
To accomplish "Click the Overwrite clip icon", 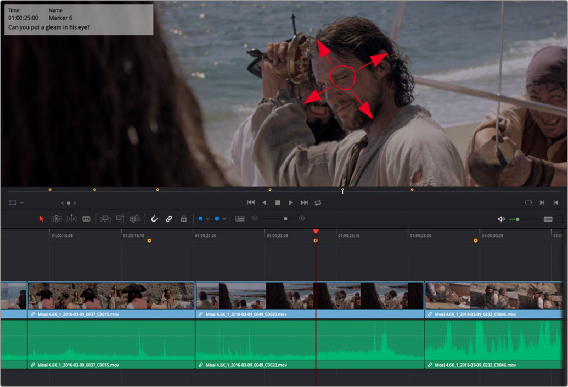I will pos(120,219).
